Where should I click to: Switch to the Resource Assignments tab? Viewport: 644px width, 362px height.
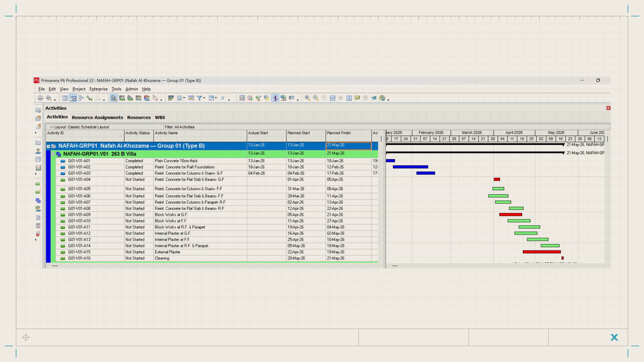point(97,117)
